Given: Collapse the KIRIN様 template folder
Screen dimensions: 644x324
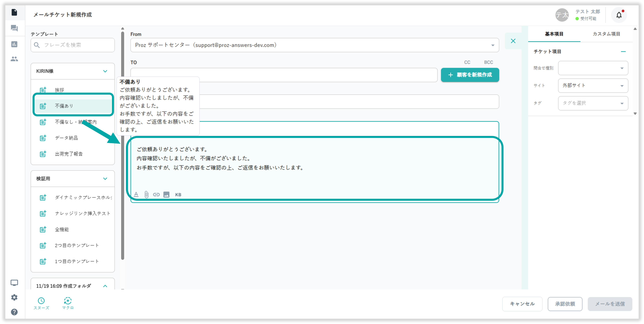Looking at the screenshot, I should tap(105, 71).
